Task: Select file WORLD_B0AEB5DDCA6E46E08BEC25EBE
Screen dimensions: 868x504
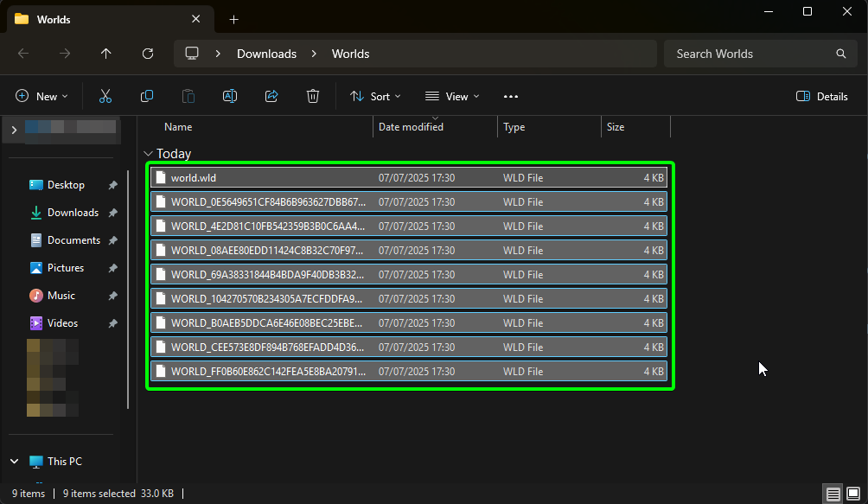Action: point(409,323)
